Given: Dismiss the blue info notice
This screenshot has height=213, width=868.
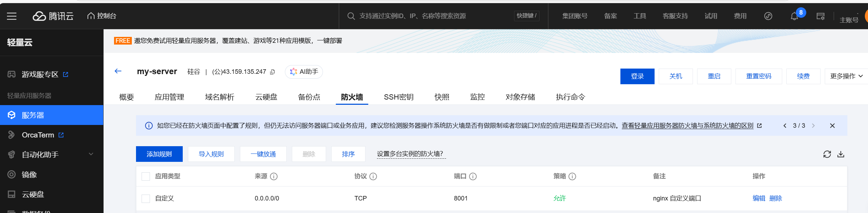Looking at the screenshot, I should 832,126.
